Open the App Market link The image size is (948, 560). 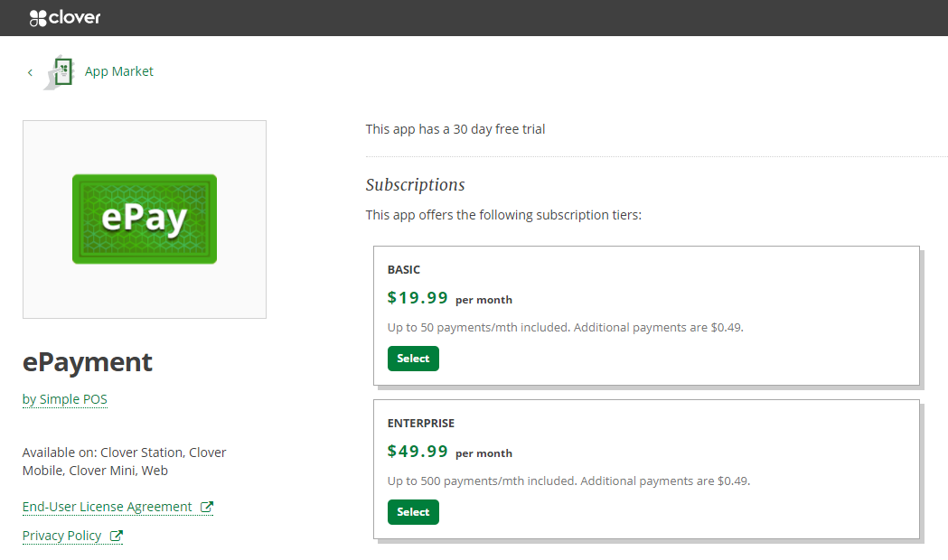coord(119,71)
